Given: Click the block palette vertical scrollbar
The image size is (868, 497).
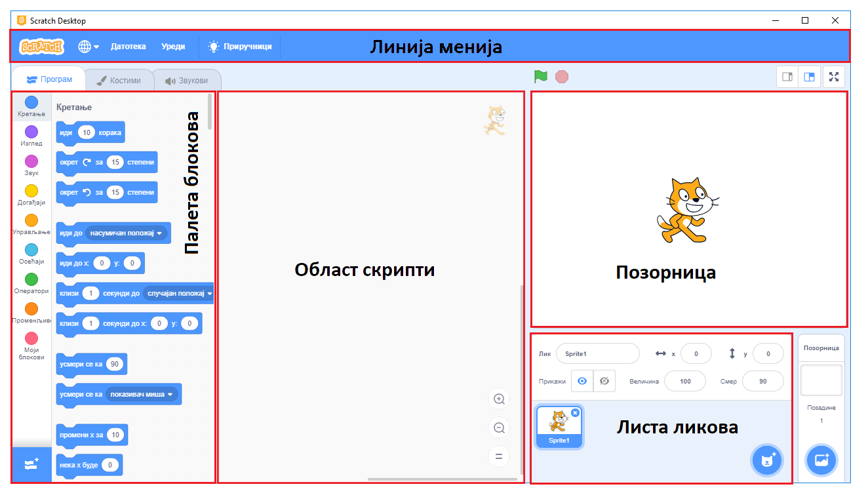Looking at the screenshot, I should (210, 111).
